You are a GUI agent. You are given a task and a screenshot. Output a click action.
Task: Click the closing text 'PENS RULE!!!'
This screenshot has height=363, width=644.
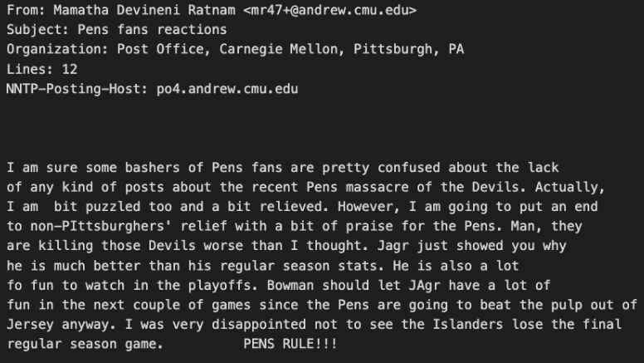(290, 343)
